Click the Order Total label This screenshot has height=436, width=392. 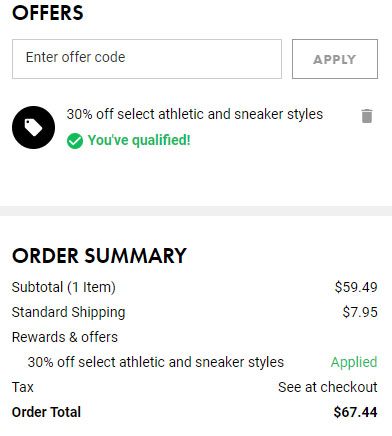46,412
